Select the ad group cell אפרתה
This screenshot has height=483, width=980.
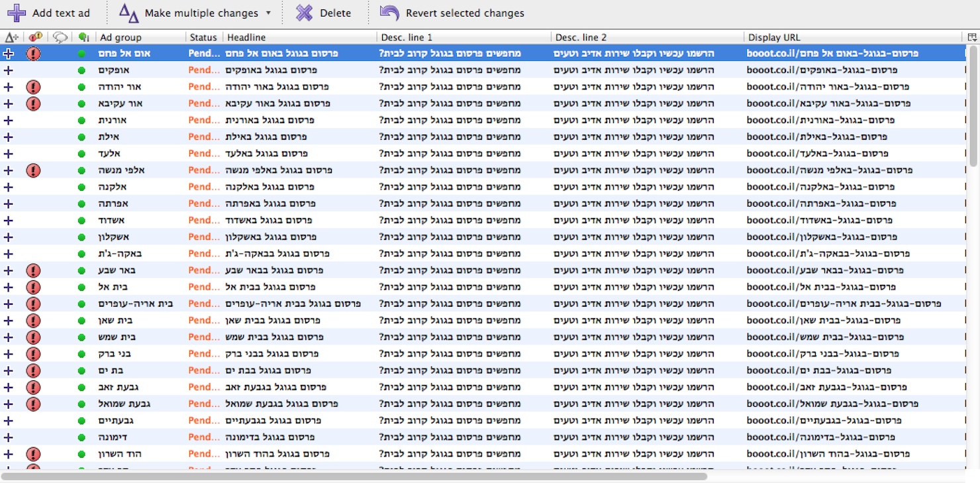pyautogui.click(x=113, y=203)
